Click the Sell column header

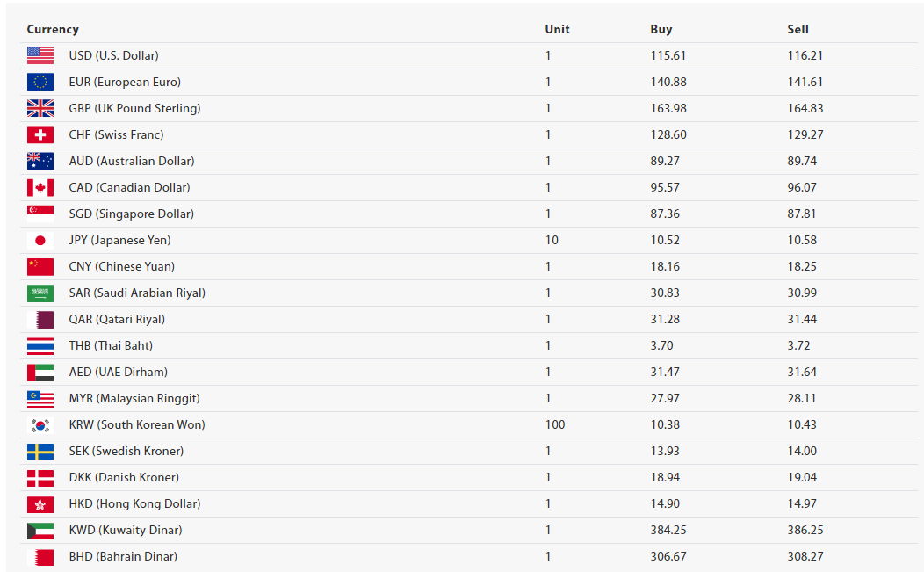798,30
